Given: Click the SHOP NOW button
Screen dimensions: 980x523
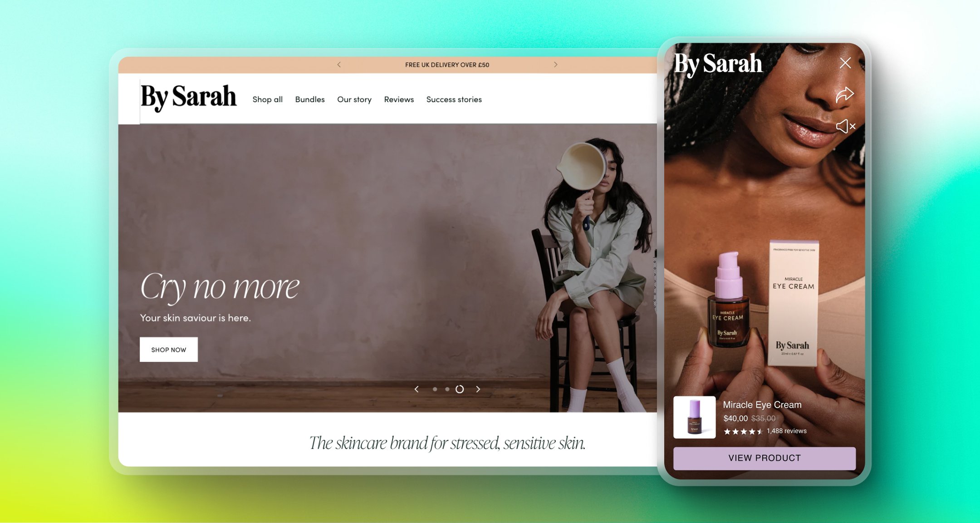Looking at the screenshot, I should pyautogui.click(x=168, y=349).
